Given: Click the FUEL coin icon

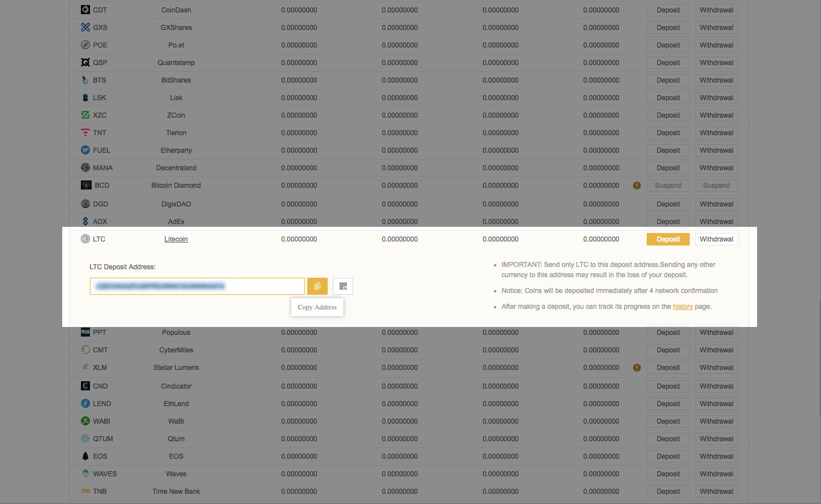Looking at the screenshot, I should (85, 150).
